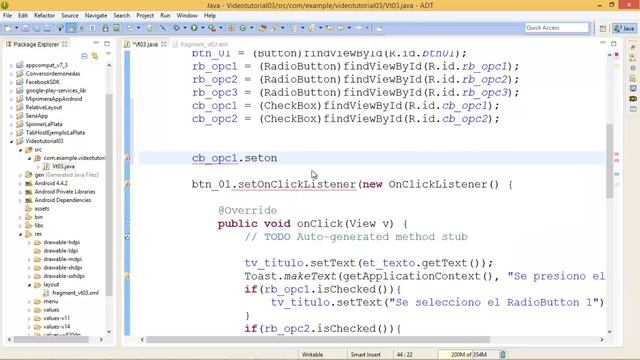Click the green Run button

[x=194, y=28]
